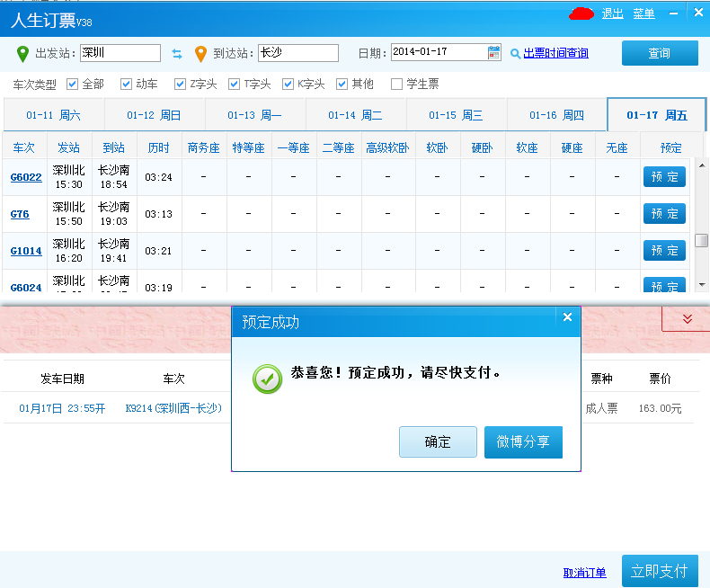Click the 取消订单 cancel order link
The height and width of the screenshot is (588, 710).
click(584, 573)
